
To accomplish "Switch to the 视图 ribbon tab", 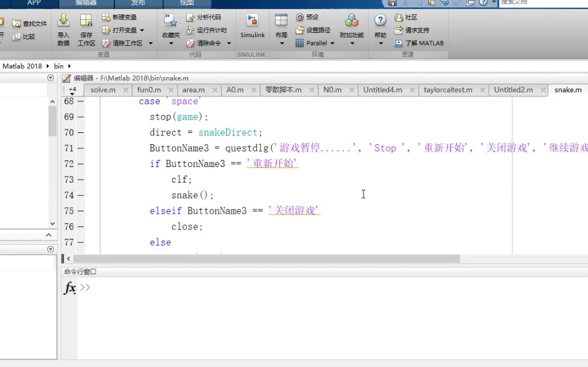I will click(x=186, y=3).
